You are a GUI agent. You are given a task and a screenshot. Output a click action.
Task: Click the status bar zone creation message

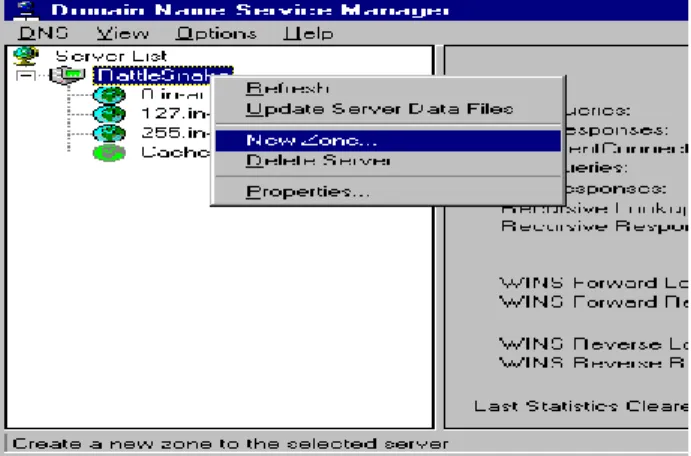230,443
